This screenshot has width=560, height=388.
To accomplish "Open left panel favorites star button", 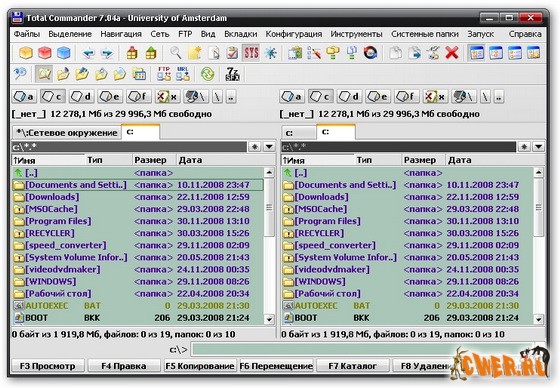I will 255,146.
